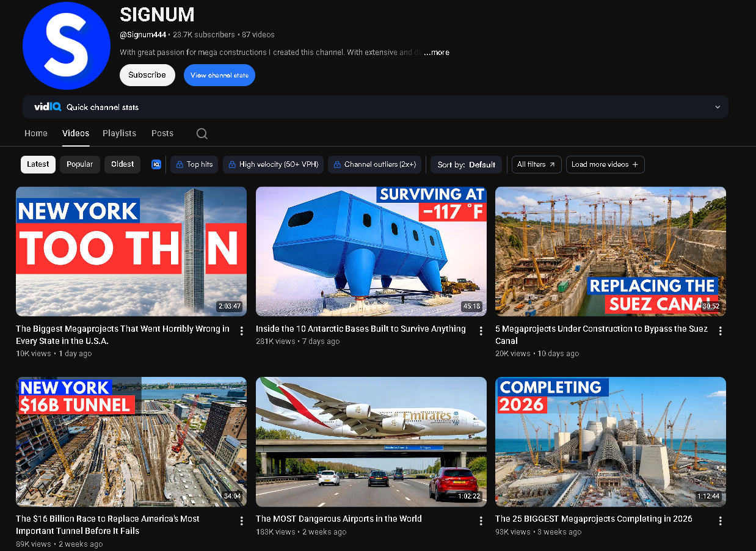Click Load more videos button
Image resolution: width=756 pixels, height=551 pixels.
click(x=605, y=164)
